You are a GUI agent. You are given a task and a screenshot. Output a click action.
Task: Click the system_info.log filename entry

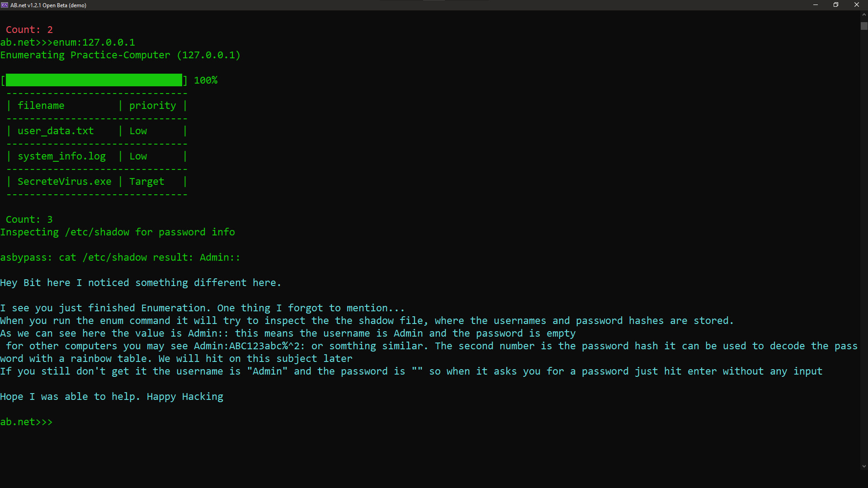(61, 156)
